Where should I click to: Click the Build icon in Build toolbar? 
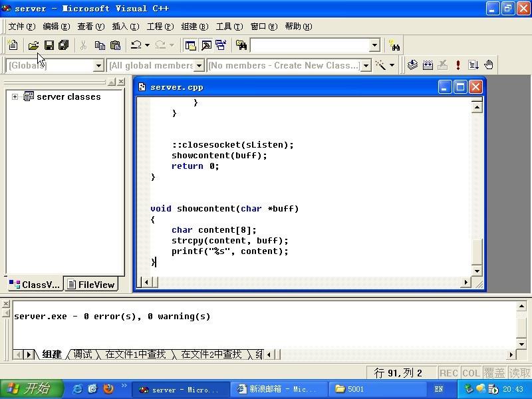[x=428, y=65]
